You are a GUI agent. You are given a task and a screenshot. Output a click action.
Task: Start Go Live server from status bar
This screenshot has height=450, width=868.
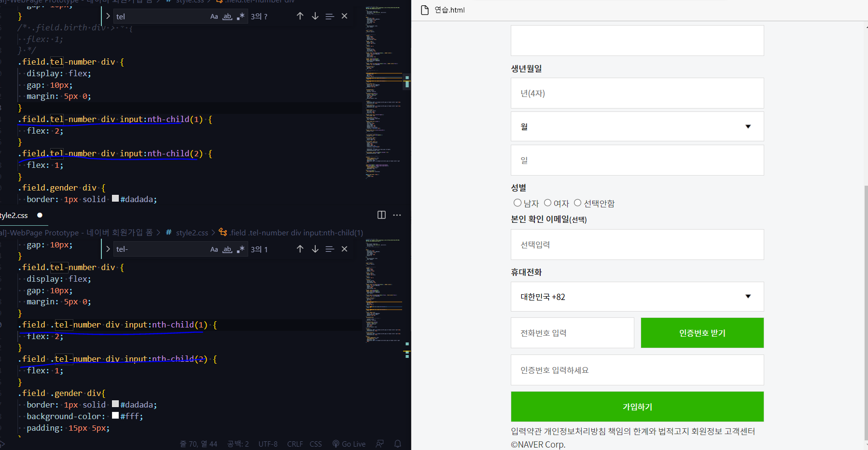click(x=349, y=444)
